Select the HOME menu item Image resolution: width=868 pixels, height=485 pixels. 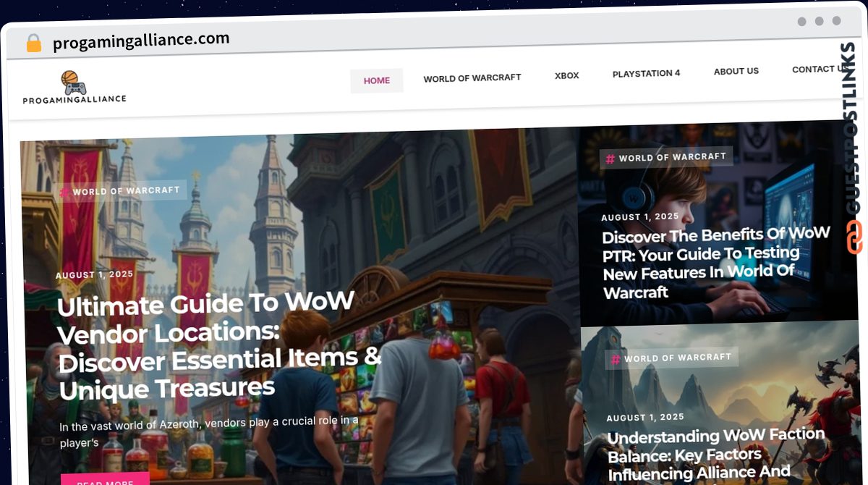click(x=376, y=80)
